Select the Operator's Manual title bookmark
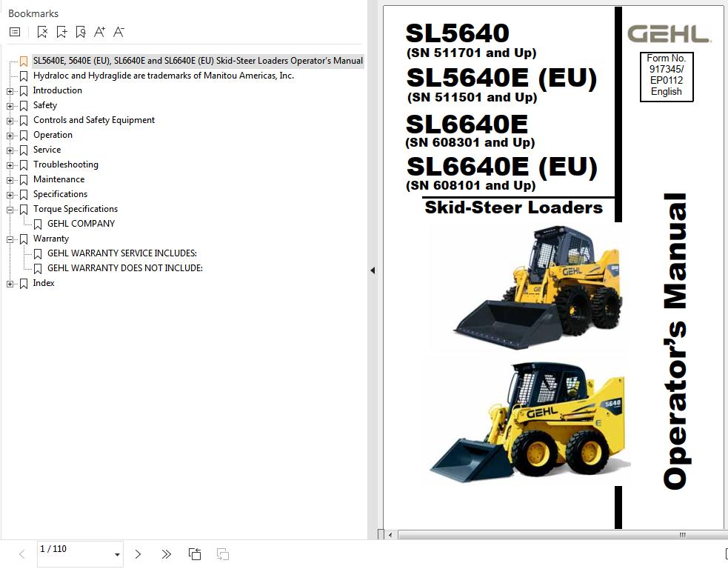Image resolution: width=728 pixels, height=569 pixels. coord(198,61)
